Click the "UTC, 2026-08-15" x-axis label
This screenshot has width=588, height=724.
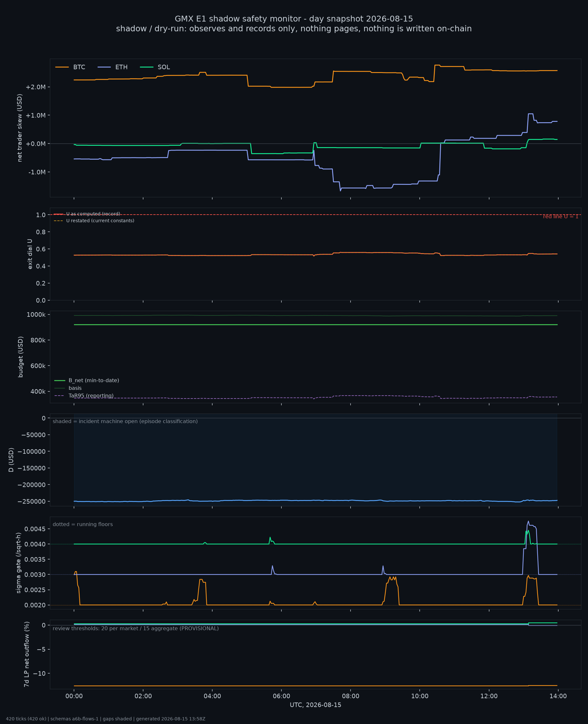(x=316, y=705)
